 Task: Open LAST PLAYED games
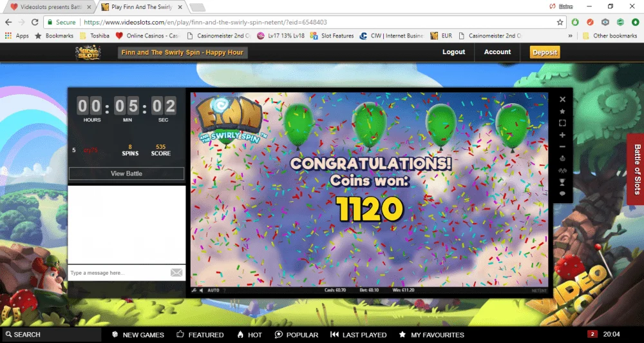coord(359,335)
